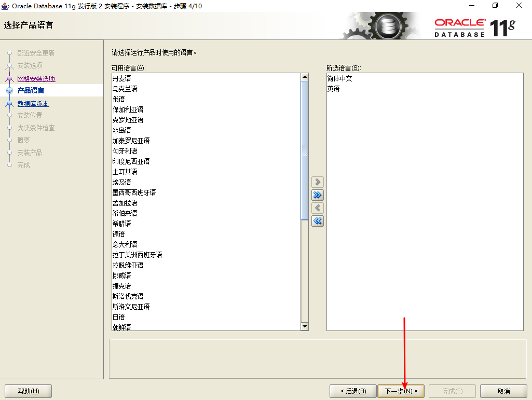Select 日语 in available languages
The height and width of the screenshot is (400, 532).
tap(206, 317)
